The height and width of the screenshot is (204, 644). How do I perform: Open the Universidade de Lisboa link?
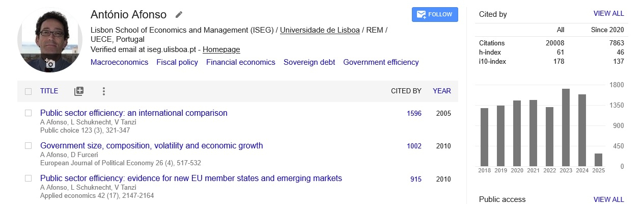click(x=320, y=30)
